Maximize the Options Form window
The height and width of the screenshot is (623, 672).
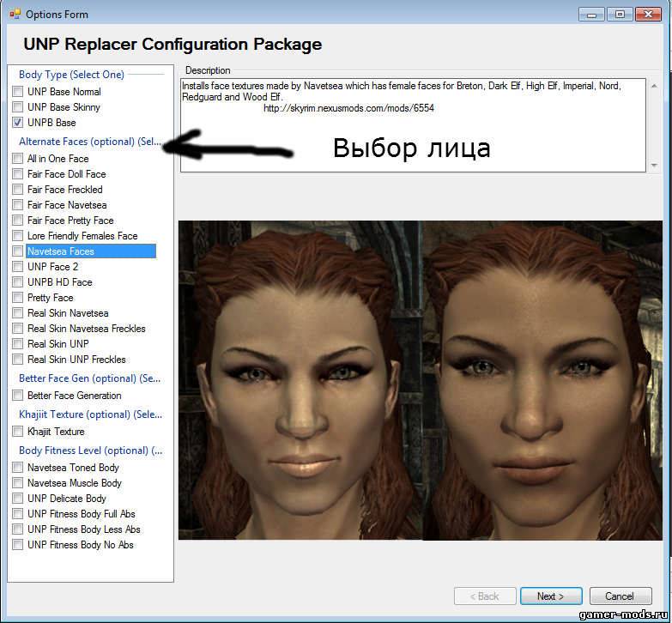(620, 15)
